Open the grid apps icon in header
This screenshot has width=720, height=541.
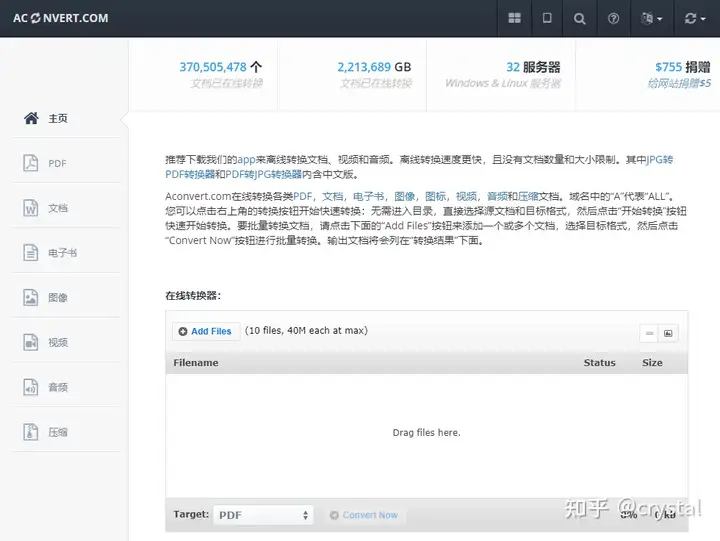[514, 18]
